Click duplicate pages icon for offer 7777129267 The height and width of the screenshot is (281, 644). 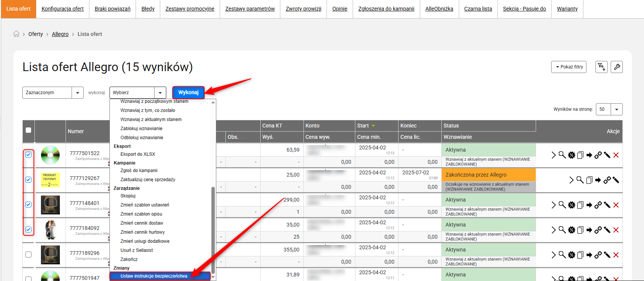click(x=589, y=180)
